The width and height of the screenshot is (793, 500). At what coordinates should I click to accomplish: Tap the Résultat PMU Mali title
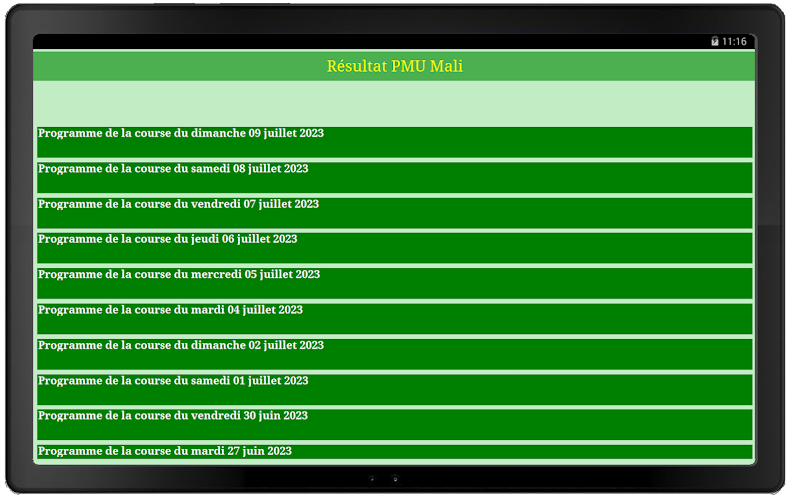pyautogui.click(x=394, y=66)
